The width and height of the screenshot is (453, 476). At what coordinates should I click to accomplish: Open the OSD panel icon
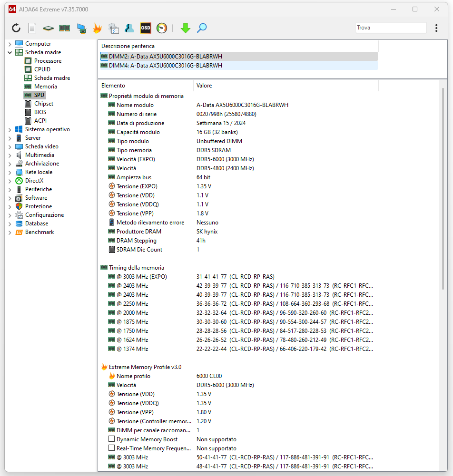coord(146,28)
